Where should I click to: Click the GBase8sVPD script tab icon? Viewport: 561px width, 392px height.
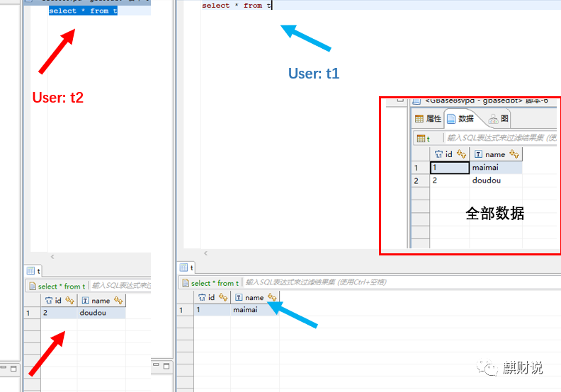point(416,100)
